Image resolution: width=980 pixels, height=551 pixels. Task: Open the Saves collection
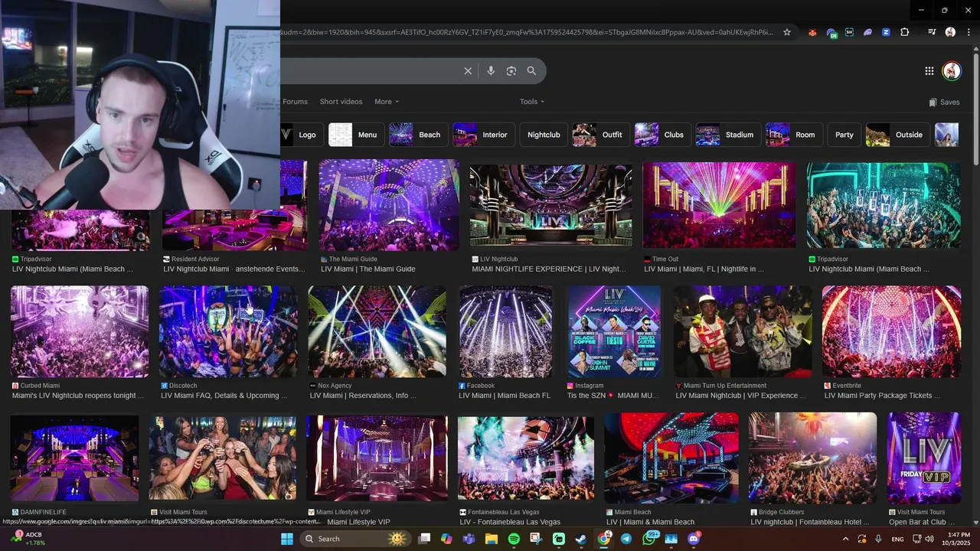[x=944, y=102]
